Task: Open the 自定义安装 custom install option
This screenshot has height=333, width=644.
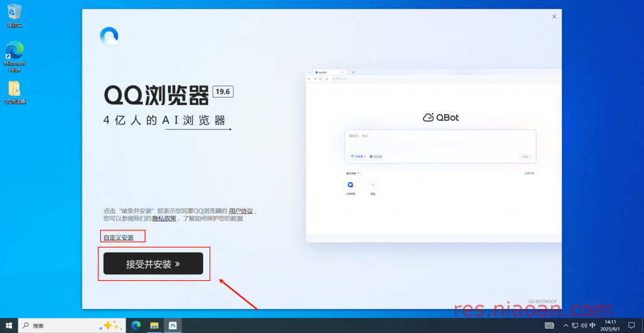Action: 118,237
